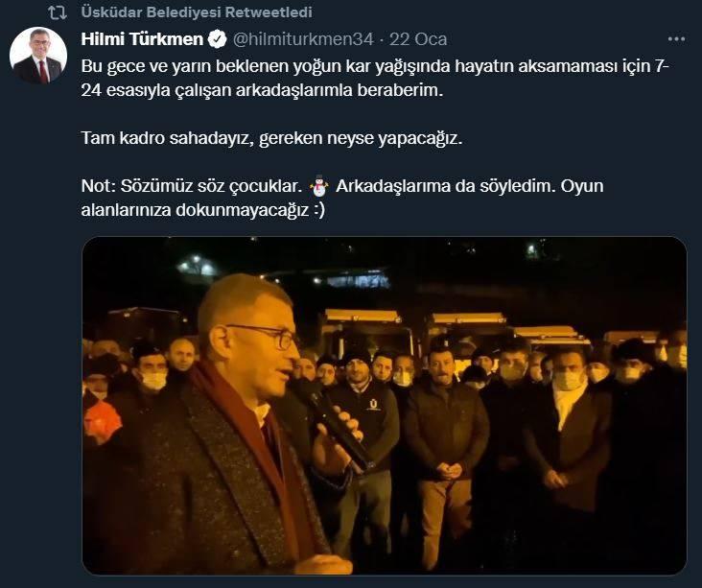This screenshot has width=702, height=588.
Task: Open the tweet's '22 Oca' timestamp
Action: (x=418, y=39)
